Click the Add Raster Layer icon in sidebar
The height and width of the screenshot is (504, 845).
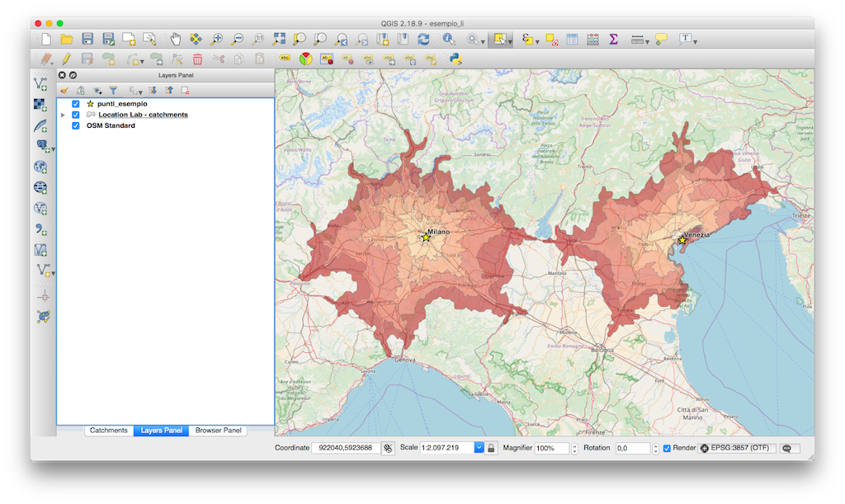point(40,105)
